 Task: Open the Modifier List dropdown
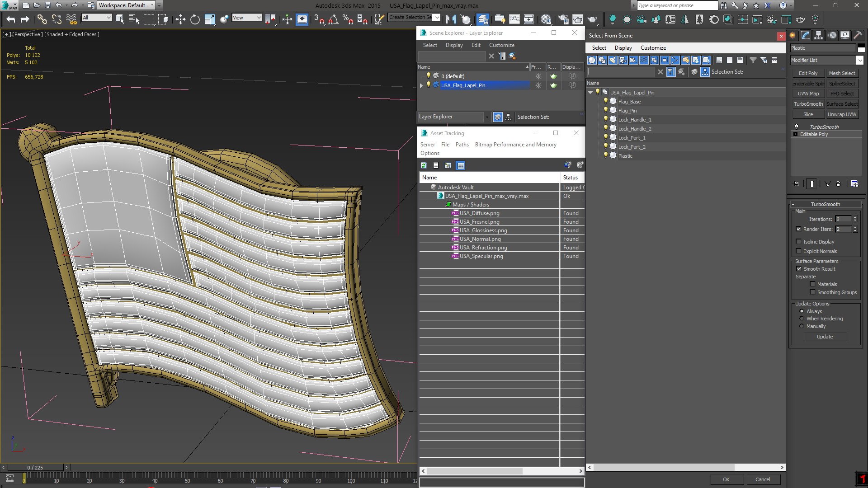[859, 60]
